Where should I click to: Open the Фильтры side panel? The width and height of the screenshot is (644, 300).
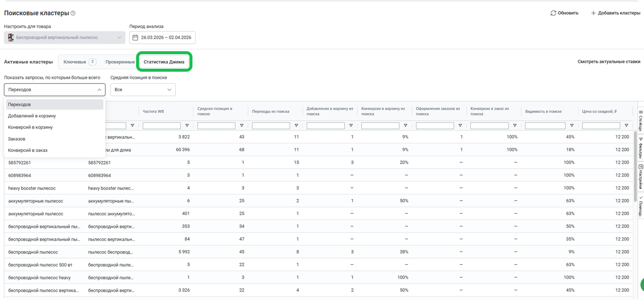click(641, 148)
